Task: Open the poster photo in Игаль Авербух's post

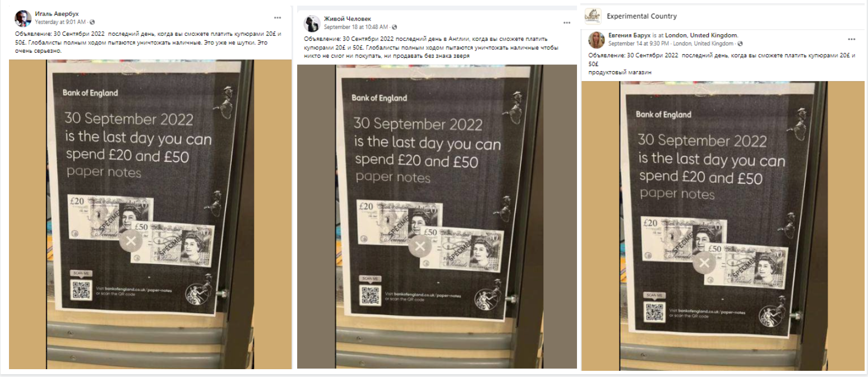Action: pyautogui.click(x=150, y=214)
